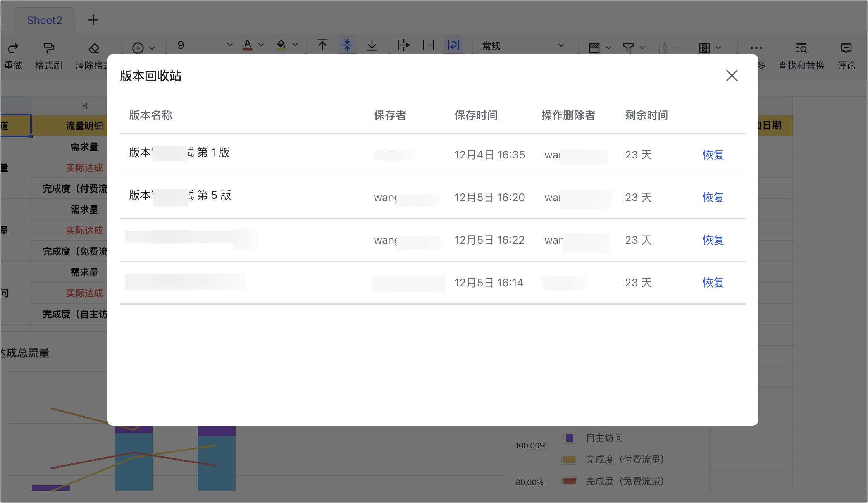Expand the 常规 number format dropdown

(x=561, y=46)
